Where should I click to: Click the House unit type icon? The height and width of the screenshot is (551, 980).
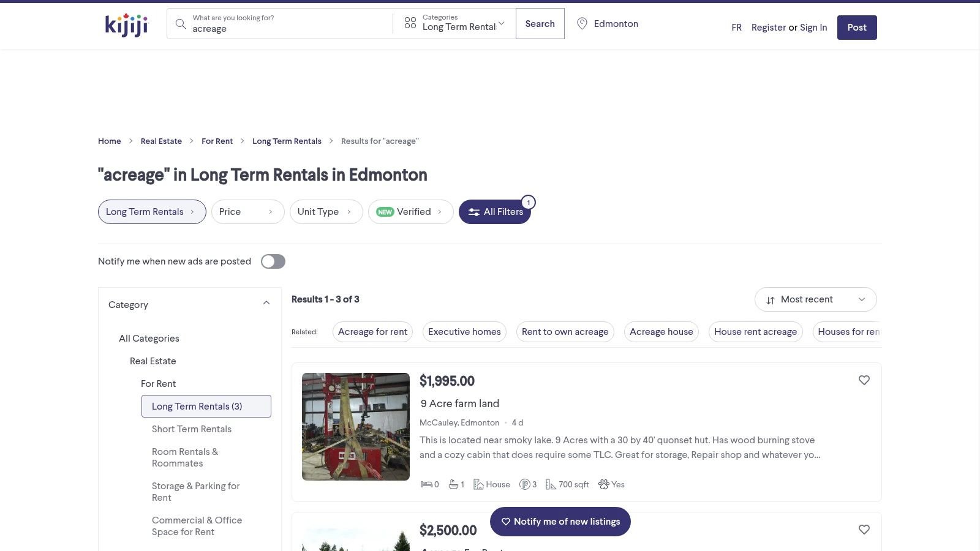pyautogui.click(x=478, y=484)
